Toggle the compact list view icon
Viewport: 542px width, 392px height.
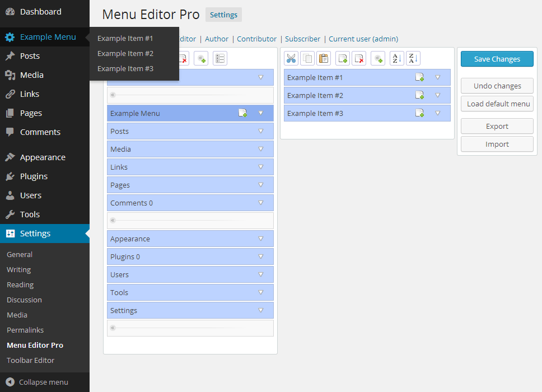coord(219,58)
